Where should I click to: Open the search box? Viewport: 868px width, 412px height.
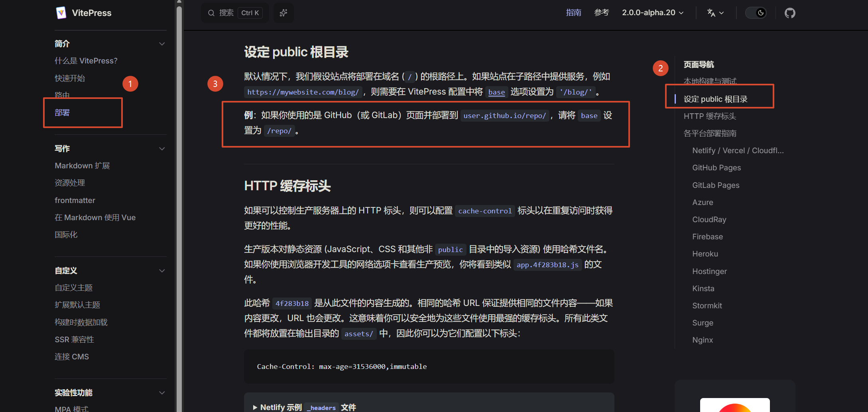pyautogui.click(x=235, y=13)
